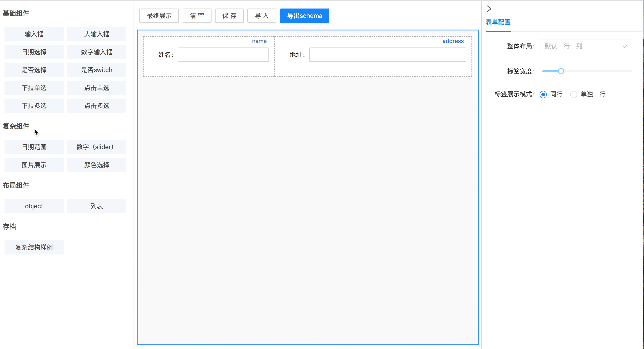Load the 复杂结构样例 saved template
The image size is (644, 349).
coord(34,247)
